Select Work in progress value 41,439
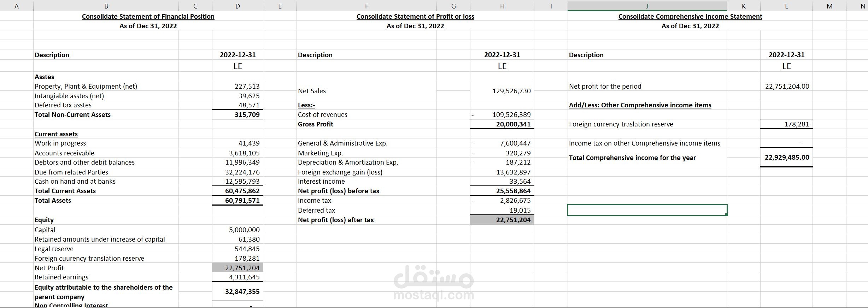The width and height of the screenshot is (868, 308). click(x=249, y=143)
